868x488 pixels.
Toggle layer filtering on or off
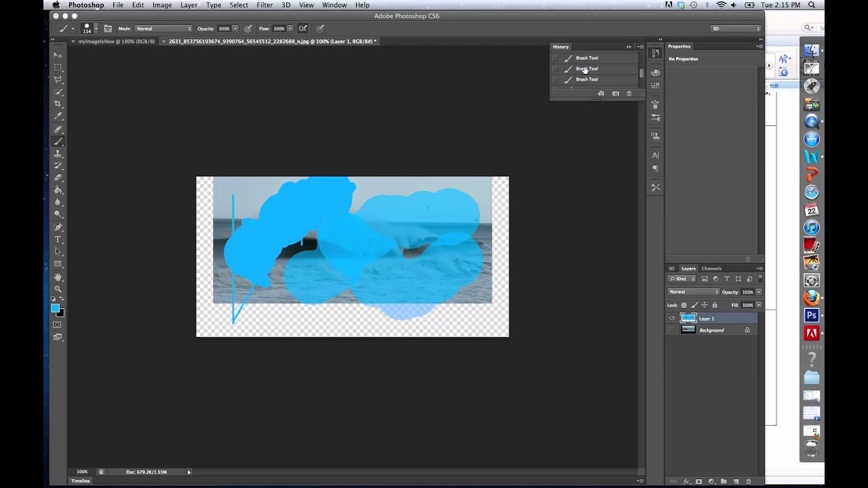[x=760, y=279]
